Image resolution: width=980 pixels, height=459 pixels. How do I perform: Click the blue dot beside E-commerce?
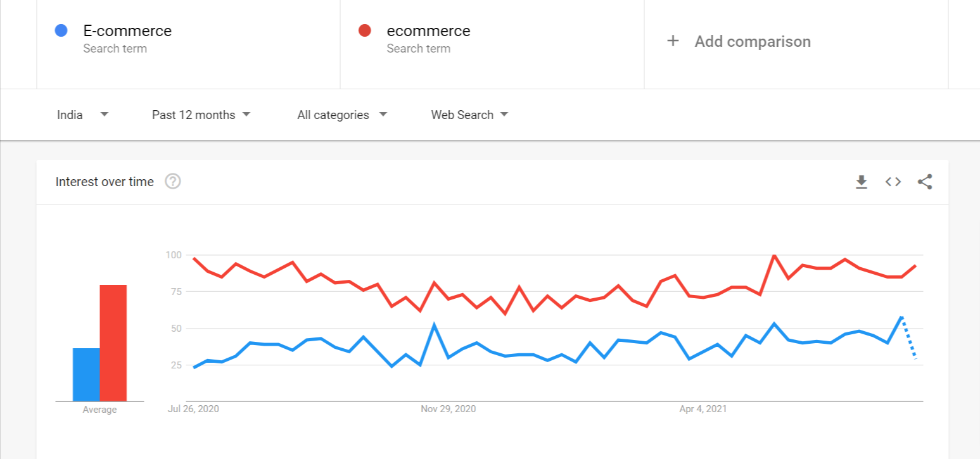tap(61, 30)
